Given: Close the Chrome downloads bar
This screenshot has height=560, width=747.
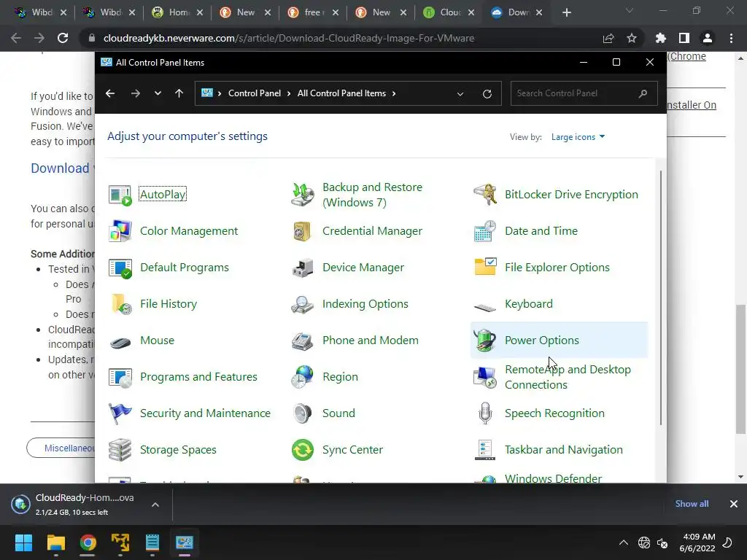Looking at the screenshot, I should pyautogui.click(x=734, y=504).
